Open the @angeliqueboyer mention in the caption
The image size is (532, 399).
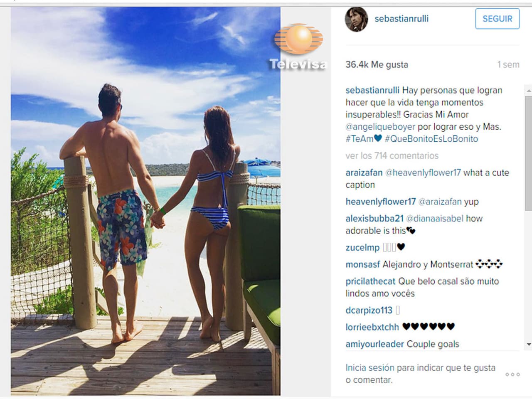pyautogui.click(x=380, y=127)
